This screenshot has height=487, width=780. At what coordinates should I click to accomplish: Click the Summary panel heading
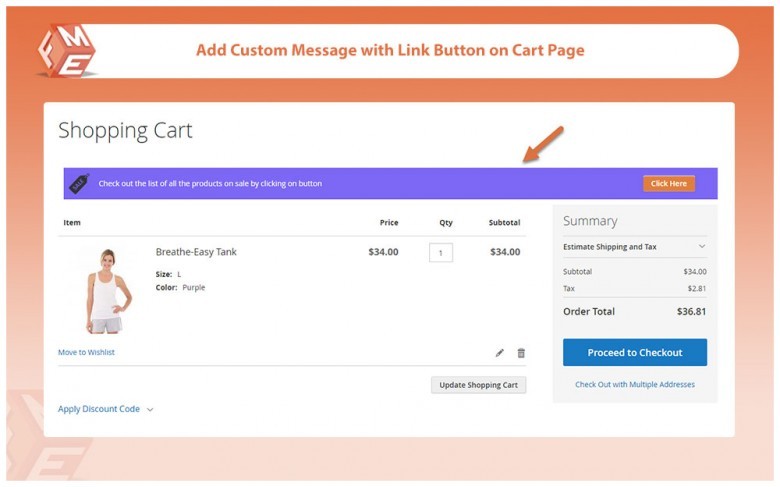pyautogui.click(x=590, y=221)
